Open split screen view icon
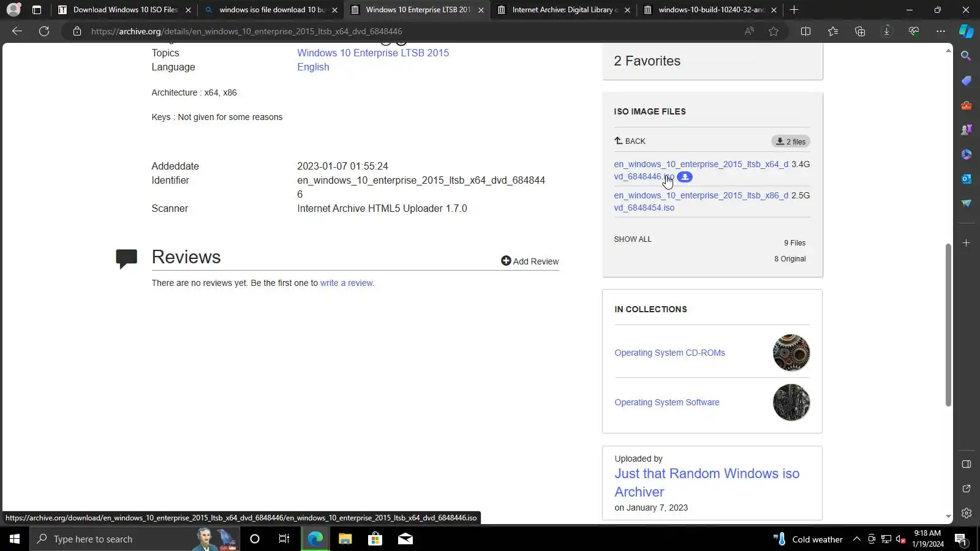 pos(805,31)
